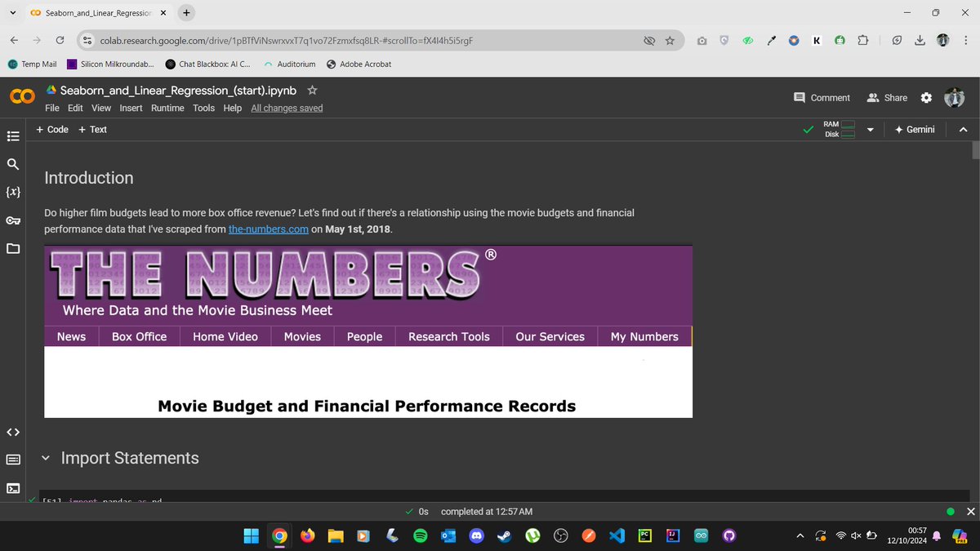This screenshot has height=551, width=980.
Task: Open the Secrets key panel
Action: (x=13, y=220)
